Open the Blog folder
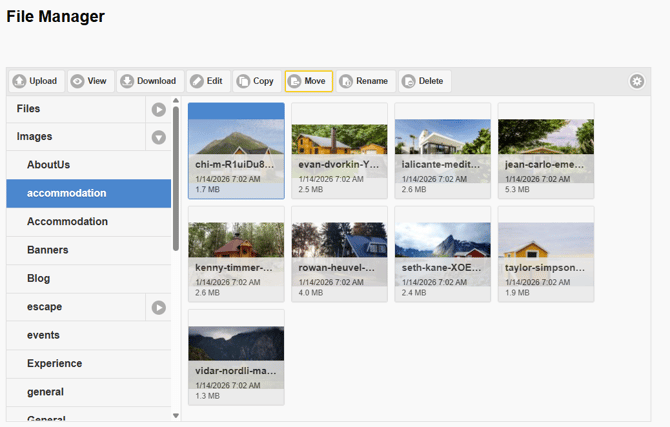Screen dimensions: 670x427 (x=88, y=279)
